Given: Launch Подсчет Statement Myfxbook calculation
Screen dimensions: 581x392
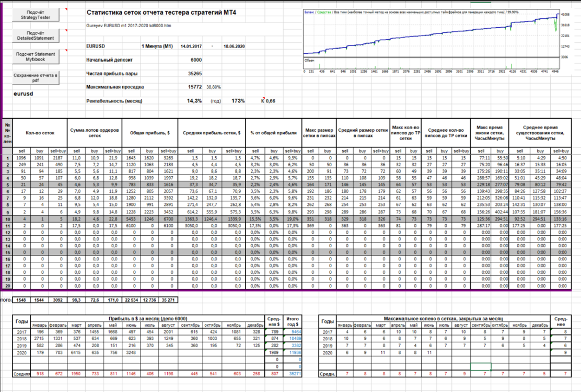Looking at the screenshot, I should coord(36,56).
